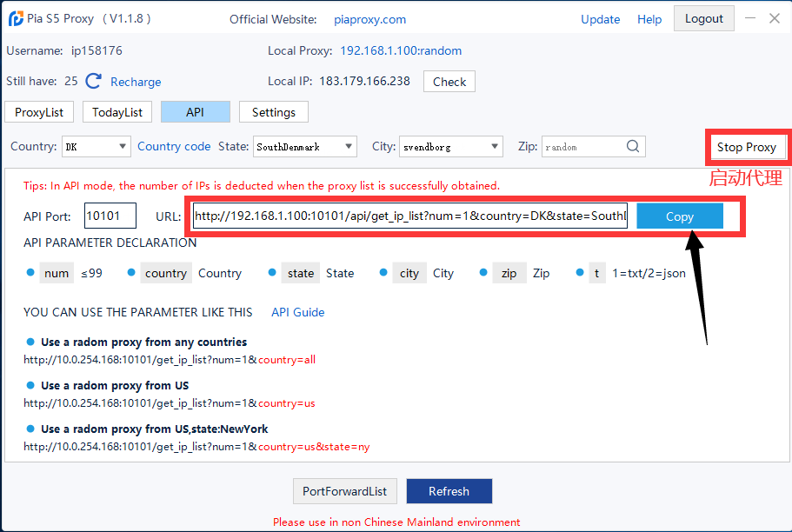
Task: Open the TodayList tab
Action: [x=117, y=112]
